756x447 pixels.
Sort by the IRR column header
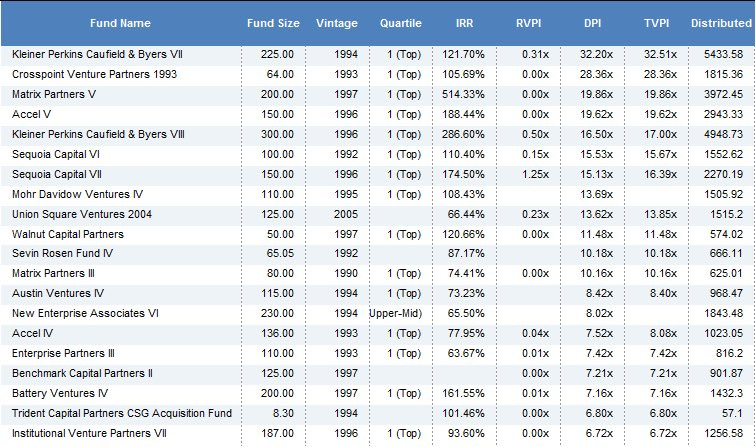coord(464,23)
